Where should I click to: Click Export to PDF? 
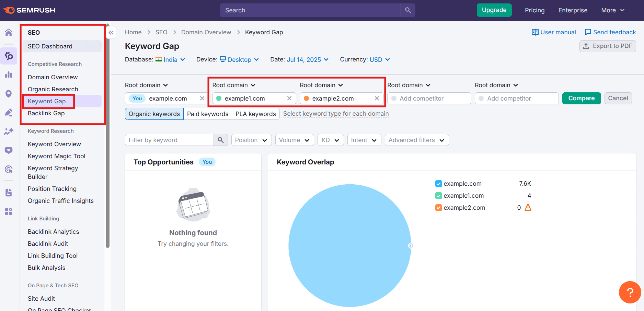pyautogui.click(x=608, y=46)
